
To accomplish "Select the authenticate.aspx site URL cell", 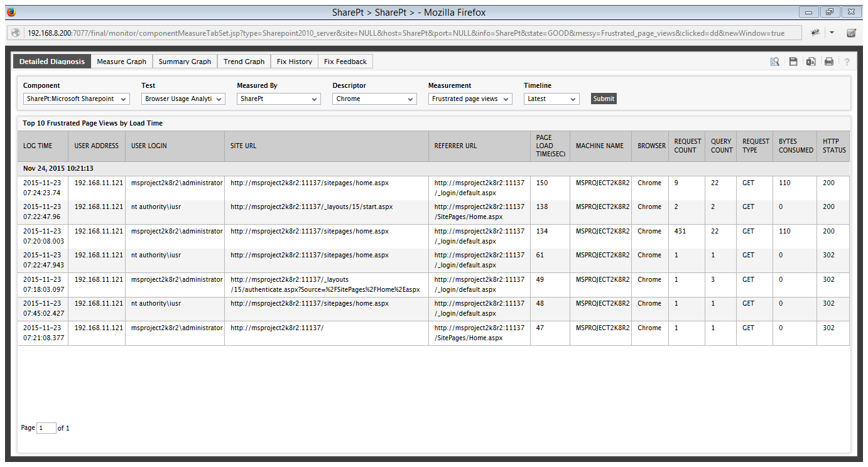I will pos(325,285).
